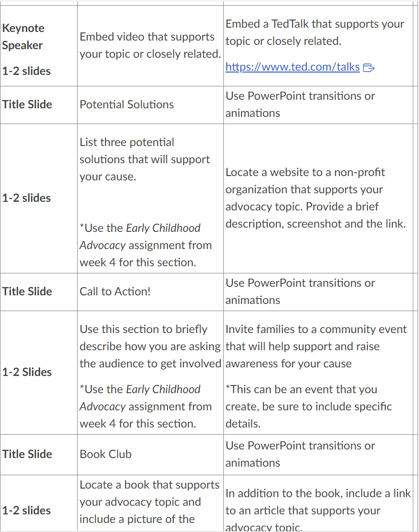Click the List three potential solutions text
This screenshot has height=532, width=419.
pyautogui.click(x=145, y=159)
